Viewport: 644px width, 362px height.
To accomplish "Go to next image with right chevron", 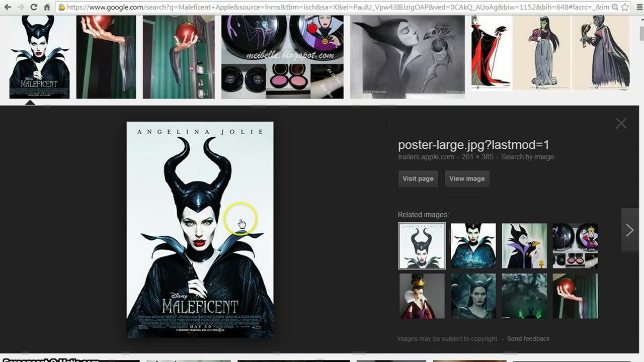I will (x=630, y=230).
